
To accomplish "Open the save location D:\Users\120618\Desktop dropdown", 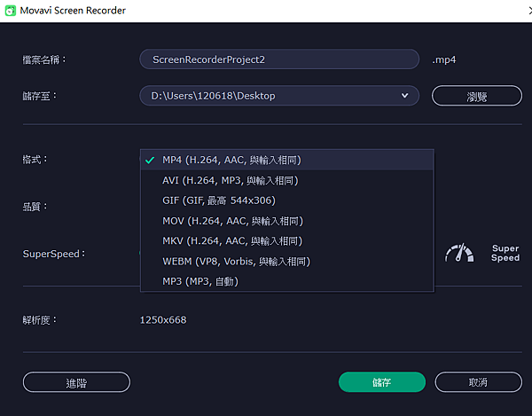I will tap(279, 96).
